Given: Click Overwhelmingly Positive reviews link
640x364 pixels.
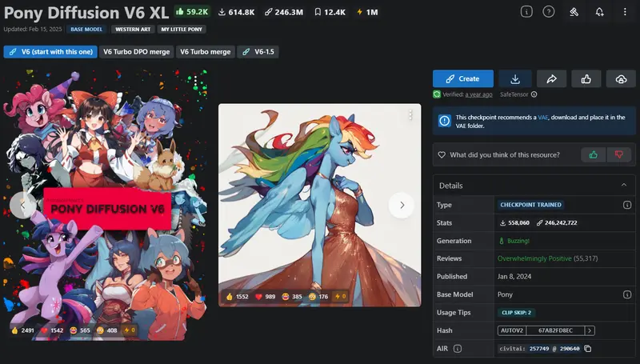Looking at the screenshot, I should click(x=534, y=258).
